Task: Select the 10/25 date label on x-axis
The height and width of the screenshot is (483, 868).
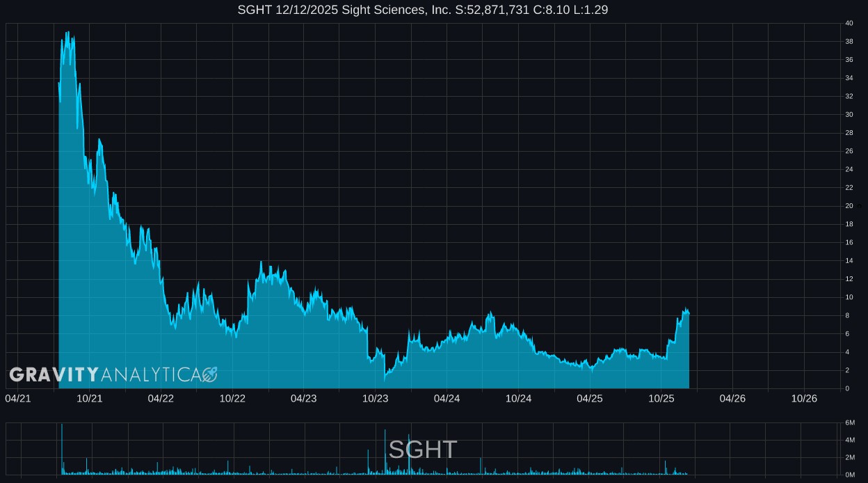Action: [661, 399]
